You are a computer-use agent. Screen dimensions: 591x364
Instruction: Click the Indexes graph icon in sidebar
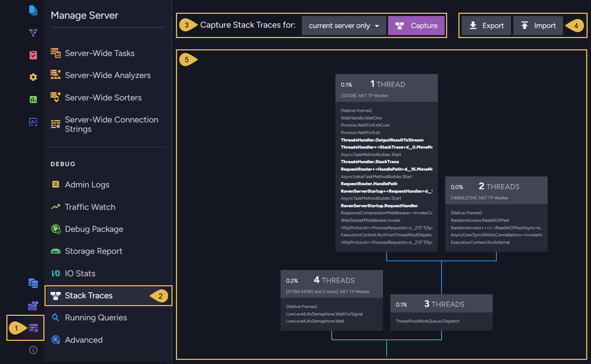[x=33, y=33]
